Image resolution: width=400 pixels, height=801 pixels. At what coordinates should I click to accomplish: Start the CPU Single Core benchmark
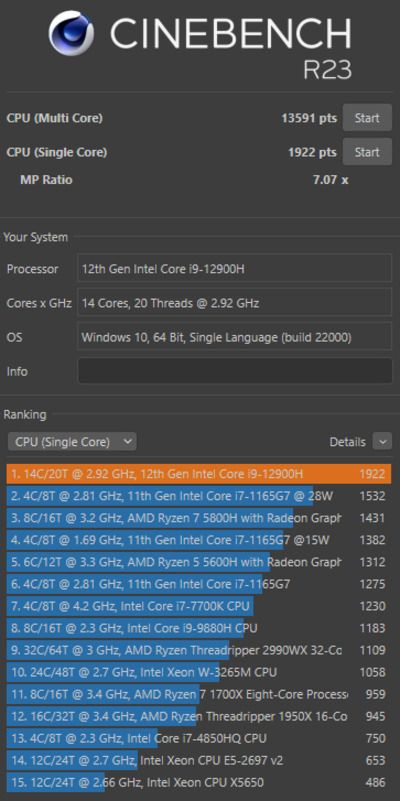tap(367, 152)
